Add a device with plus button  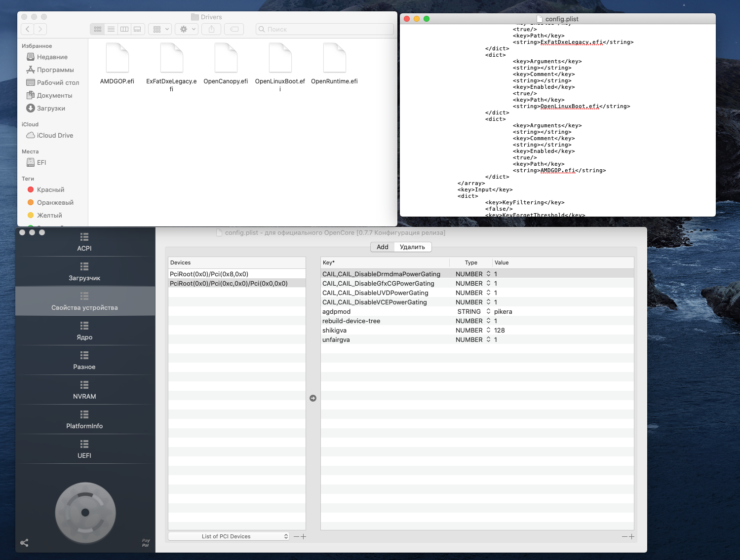(303, 536)
